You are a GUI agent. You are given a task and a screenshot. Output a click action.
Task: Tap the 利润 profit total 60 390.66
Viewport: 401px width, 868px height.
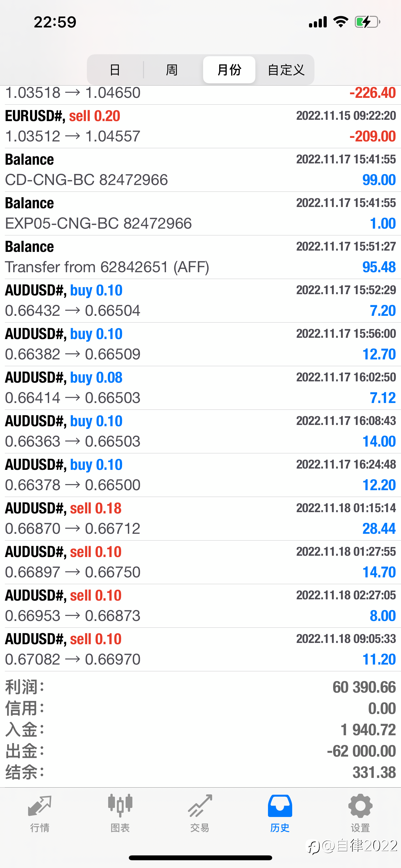tap(364, 687)
